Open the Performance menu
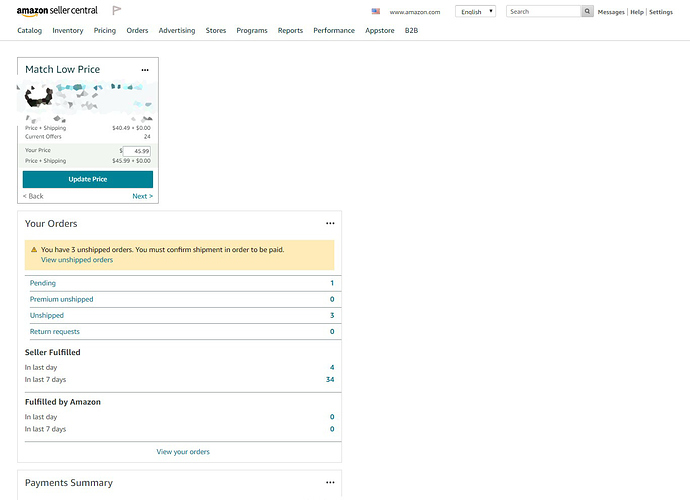Image resolution: width=690 pixels, height=500 pixels. (x=334, y=30)
